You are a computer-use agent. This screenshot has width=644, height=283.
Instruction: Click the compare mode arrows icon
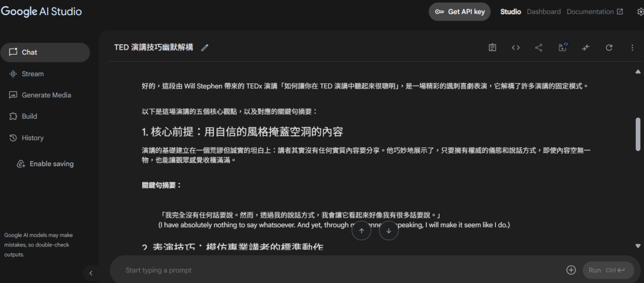pyautogui.click(x=586, y=48)
